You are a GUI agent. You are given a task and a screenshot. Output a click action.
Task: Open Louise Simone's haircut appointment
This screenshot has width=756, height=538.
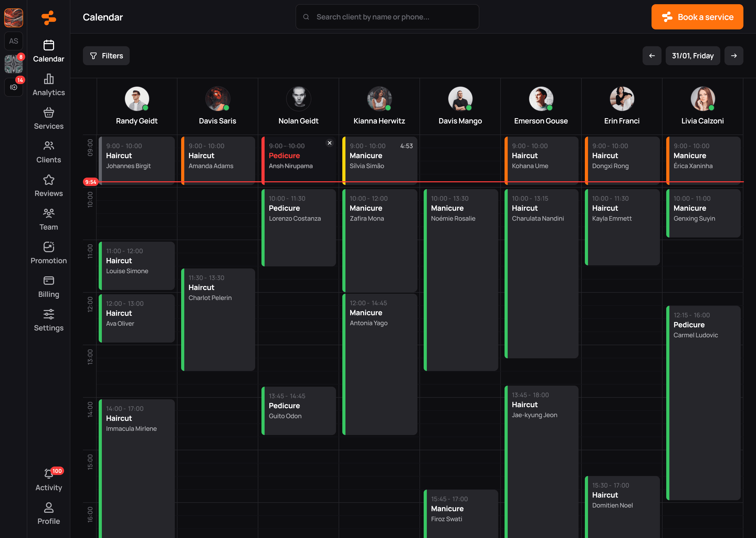(x=137, y=266)
